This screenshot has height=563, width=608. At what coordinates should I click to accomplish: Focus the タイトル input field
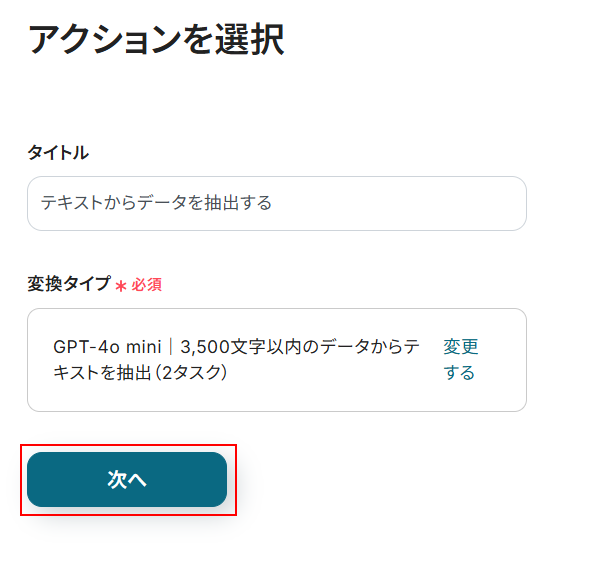(x=276, y=203)
